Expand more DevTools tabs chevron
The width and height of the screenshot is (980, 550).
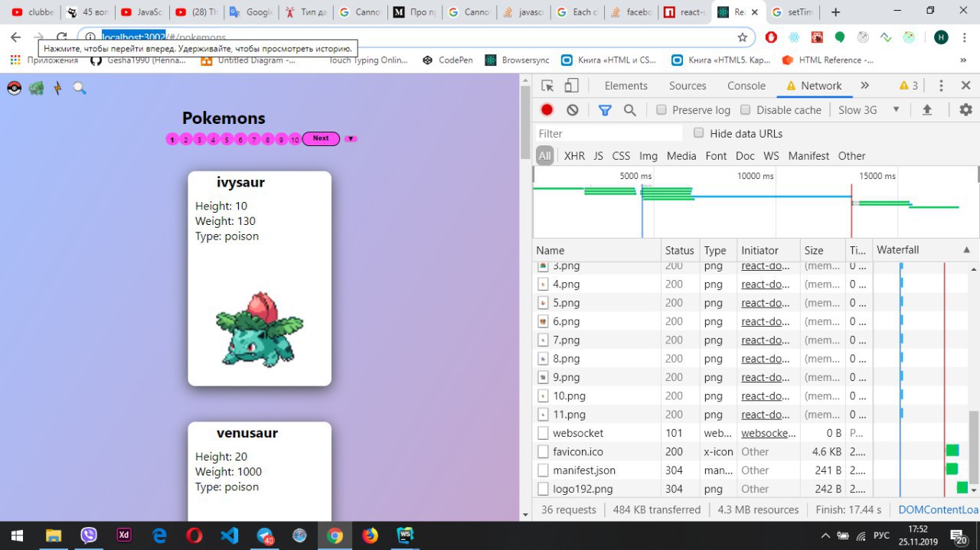865,86
